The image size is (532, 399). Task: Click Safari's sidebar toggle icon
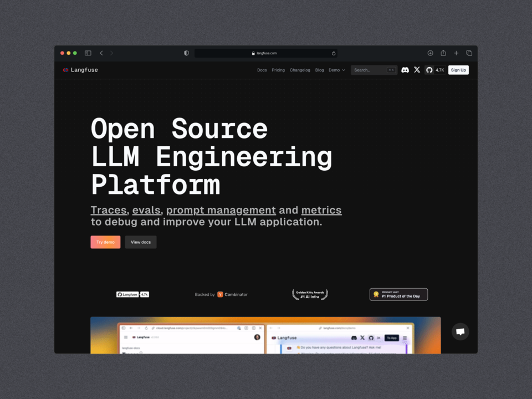point(88,53)
